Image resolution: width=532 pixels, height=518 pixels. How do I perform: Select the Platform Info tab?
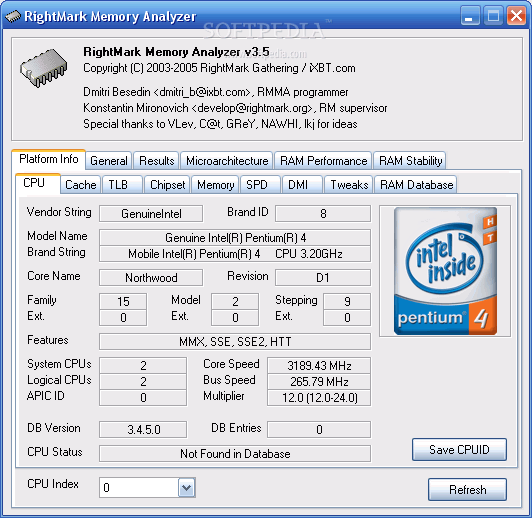tap(49, 159)
